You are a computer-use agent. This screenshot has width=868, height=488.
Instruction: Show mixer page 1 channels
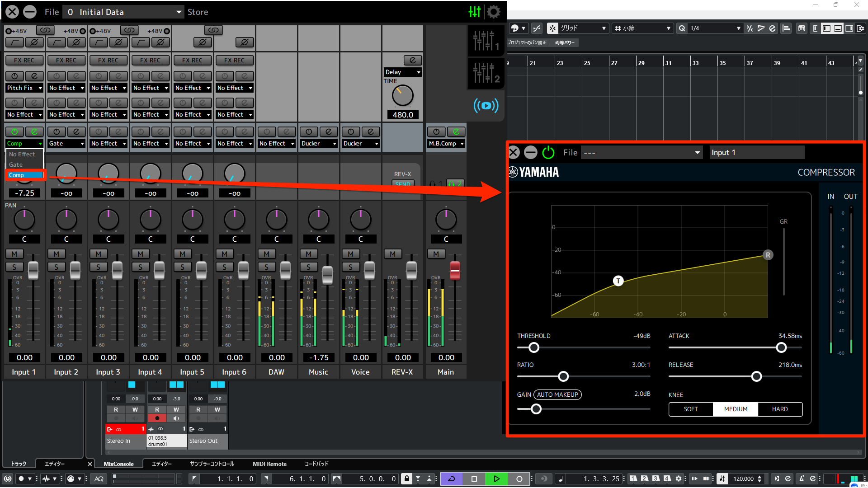point(486,41)
